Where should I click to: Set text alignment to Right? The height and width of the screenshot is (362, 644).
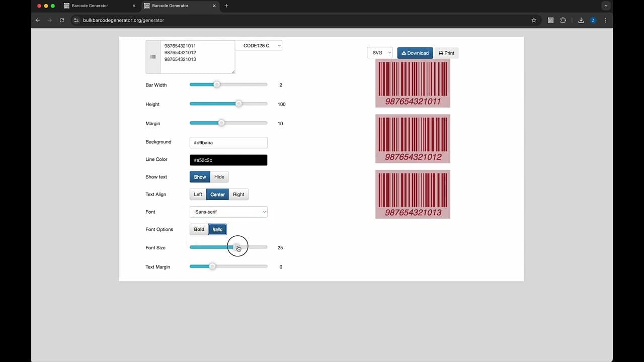click(238, 195)
